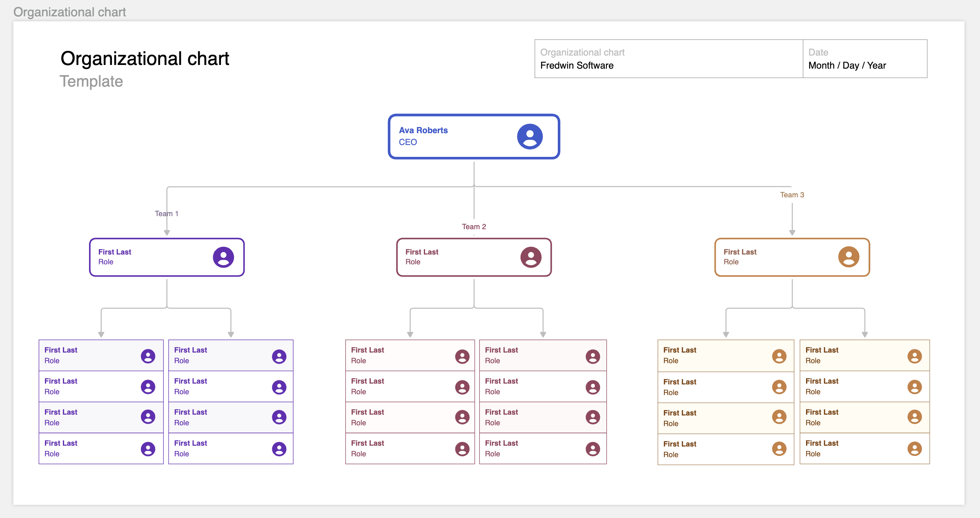Select the First Last name in the top maroon row
980x518 pixels.
[x=367, y=350]
